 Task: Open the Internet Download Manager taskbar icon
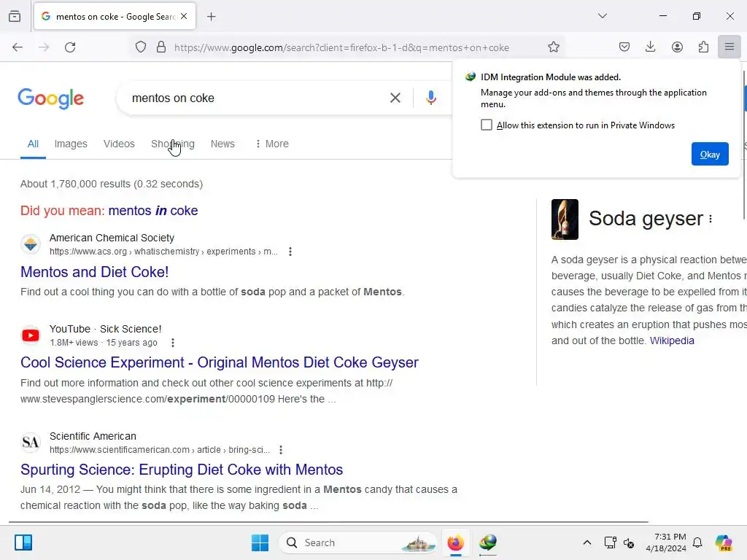[x=488, y=542]
